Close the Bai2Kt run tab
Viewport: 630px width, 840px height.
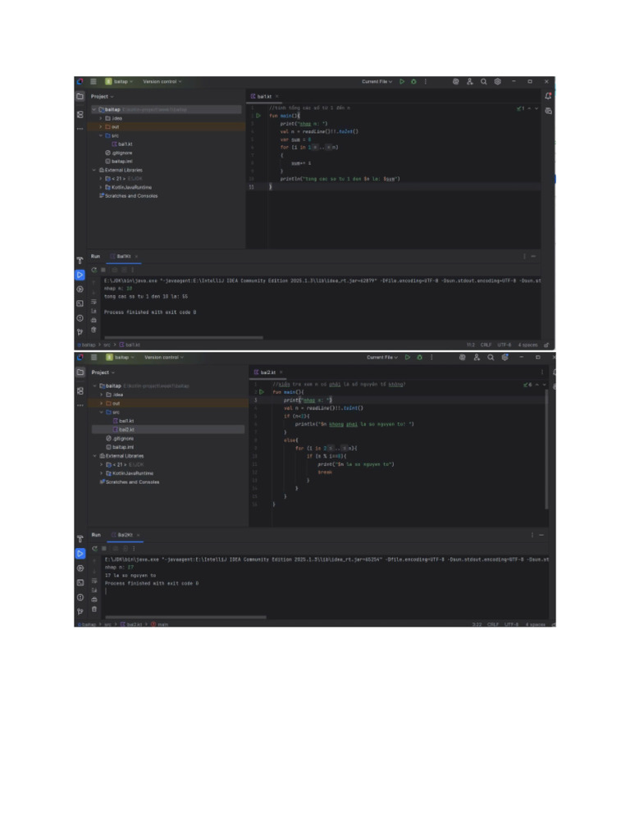[x=138, y=535]
